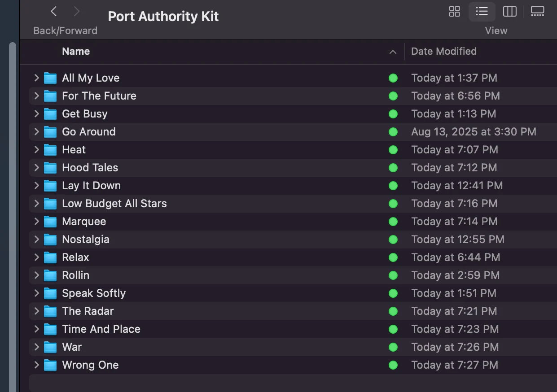
Task: Switch to column view
Action: 510,12
